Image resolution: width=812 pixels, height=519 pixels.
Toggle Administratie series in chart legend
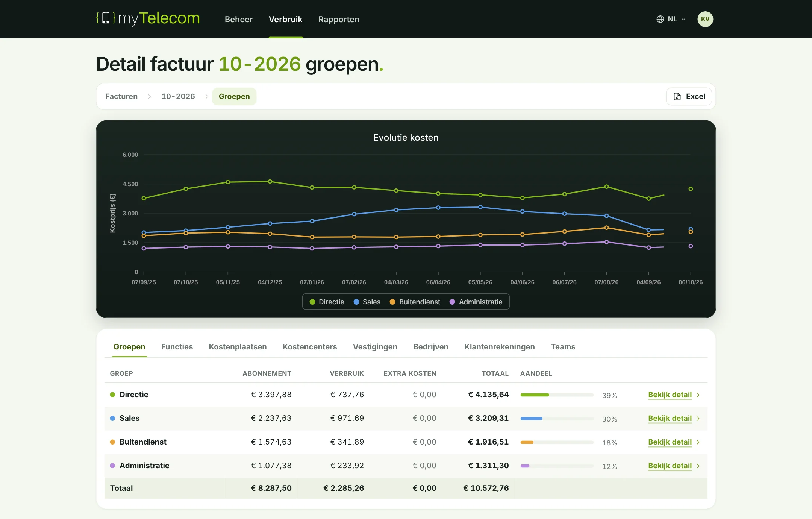[476, 302]
